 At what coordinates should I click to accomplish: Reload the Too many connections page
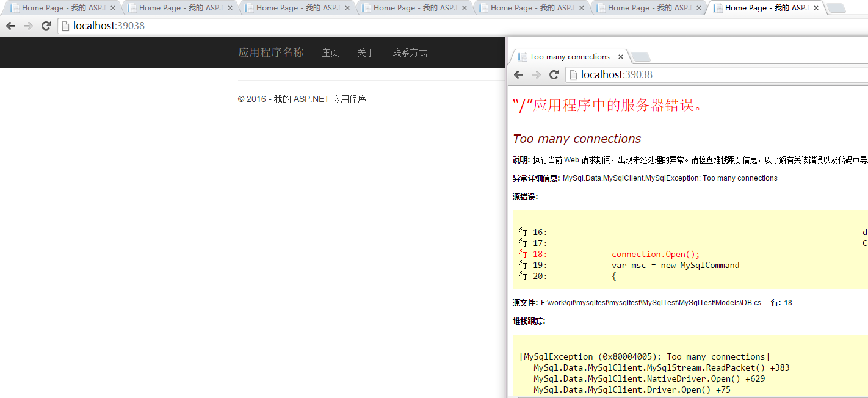click(x=554, y=74)
